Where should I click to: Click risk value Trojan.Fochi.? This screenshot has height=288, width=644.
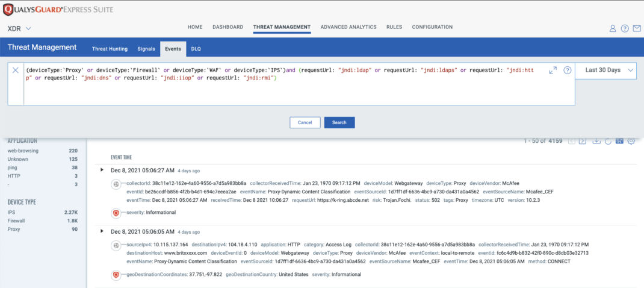click(x=397, y=200)
